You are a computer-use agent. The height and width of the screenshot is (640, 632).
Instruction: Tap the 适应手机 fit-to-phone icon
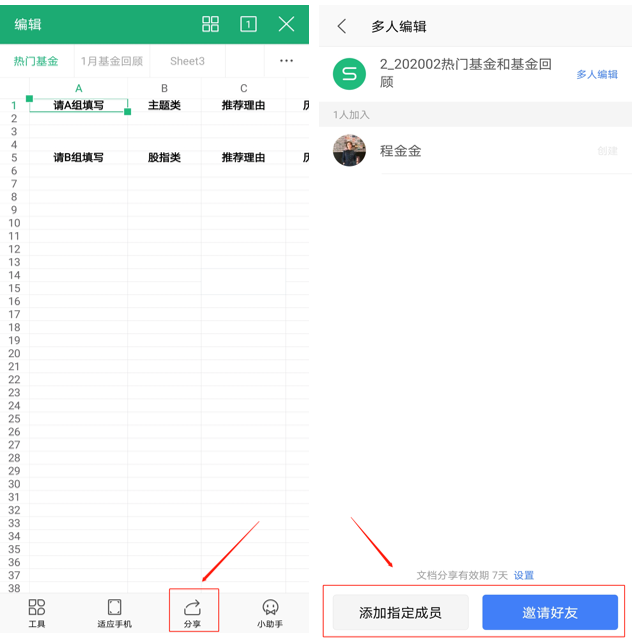(x=114, y=613)
